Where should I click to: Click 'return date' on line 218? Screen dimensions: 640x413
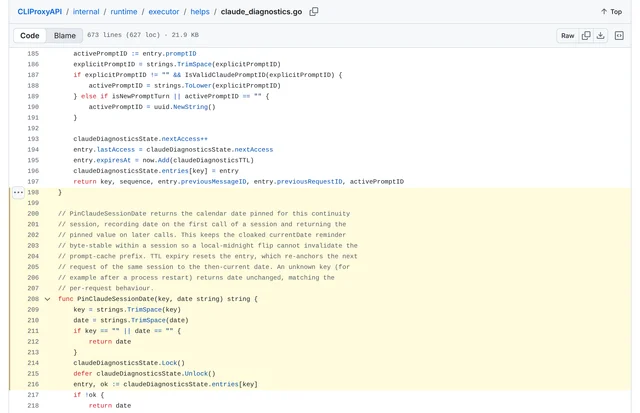(x=110, y=406)
